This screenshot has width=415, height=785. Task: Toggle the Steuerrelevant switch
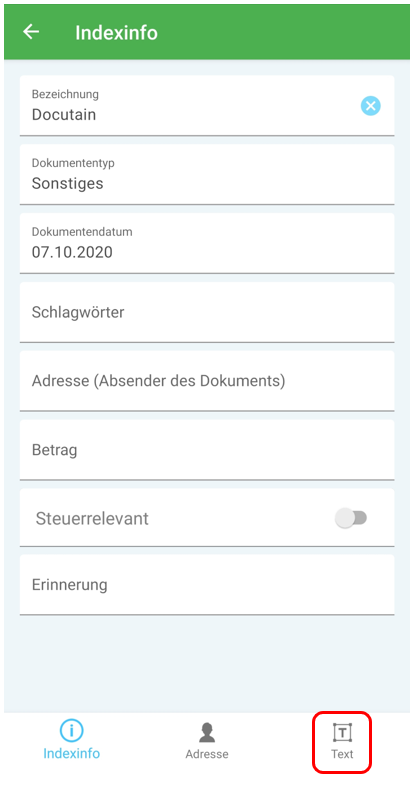coord(351,518)
